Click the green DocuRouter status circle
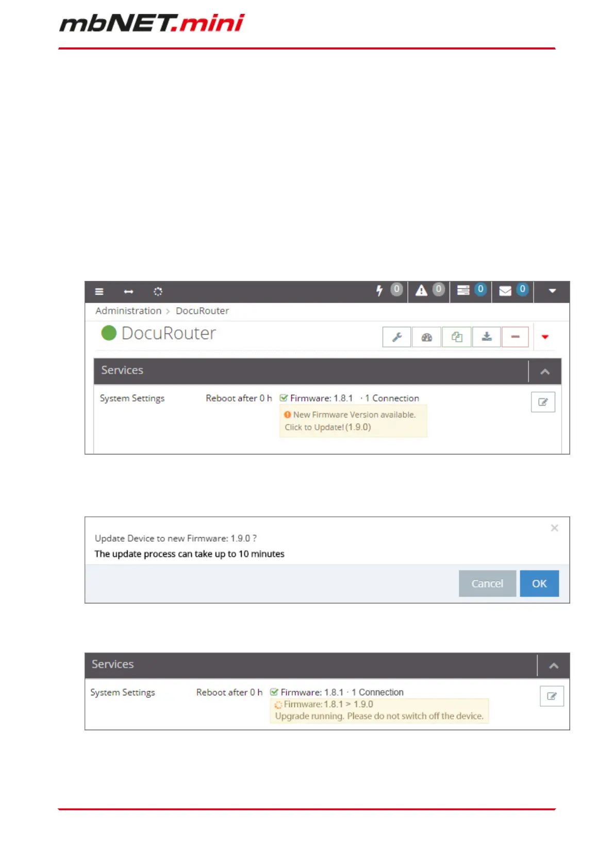 point(109,333)
